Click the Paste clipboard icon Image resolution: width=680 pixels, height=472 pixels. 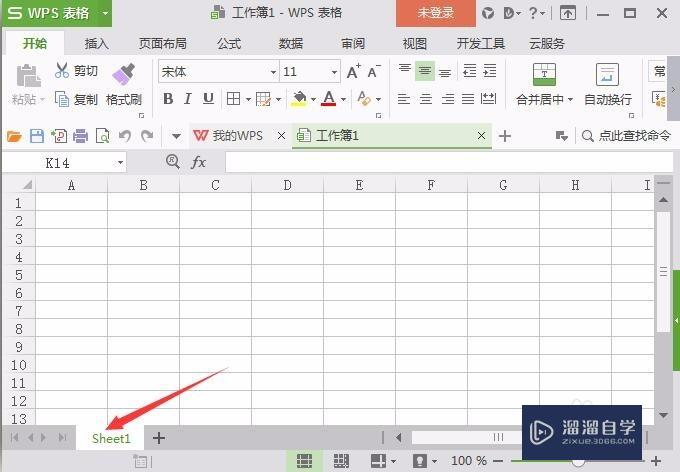click(x=28, y=75)
